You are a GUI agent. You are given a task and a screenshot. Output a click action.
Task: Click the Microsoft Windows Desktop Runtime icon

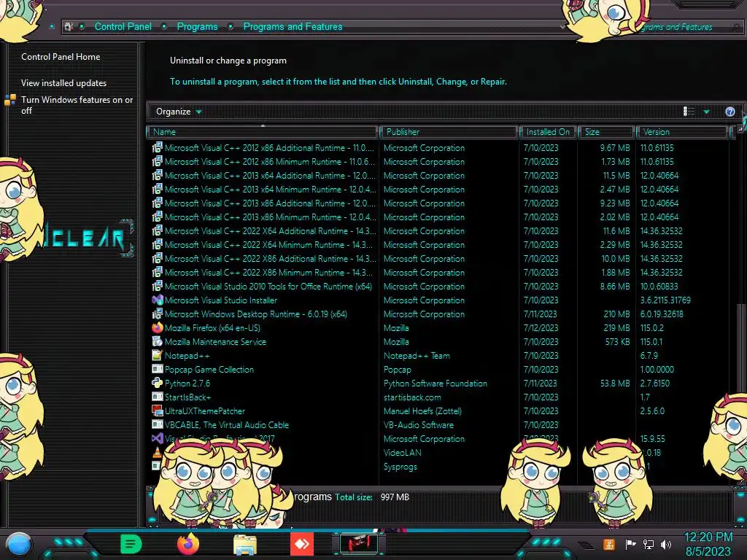[x=158, y=314]
